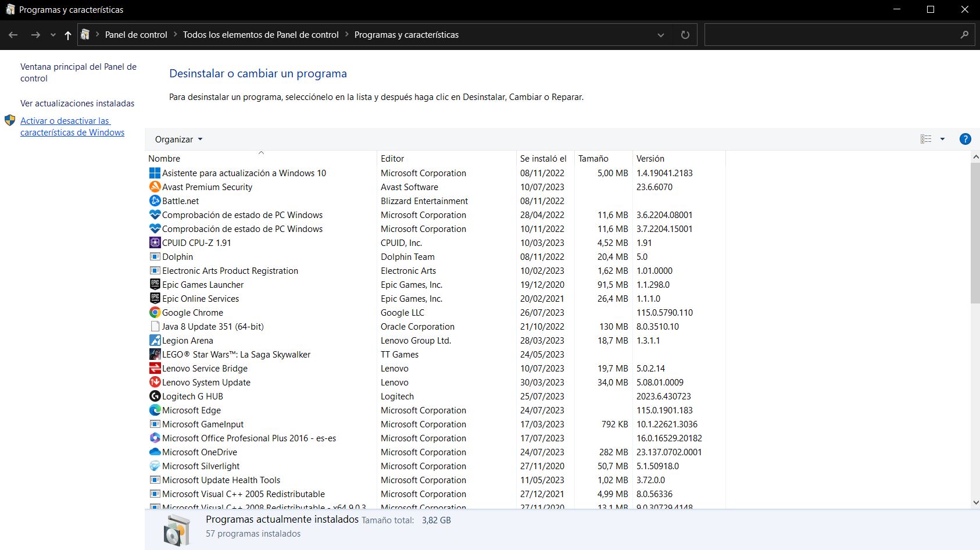Click the Microsoft Office Profesional Plus icon
The image size is (980, 550).
click(155, 438)
